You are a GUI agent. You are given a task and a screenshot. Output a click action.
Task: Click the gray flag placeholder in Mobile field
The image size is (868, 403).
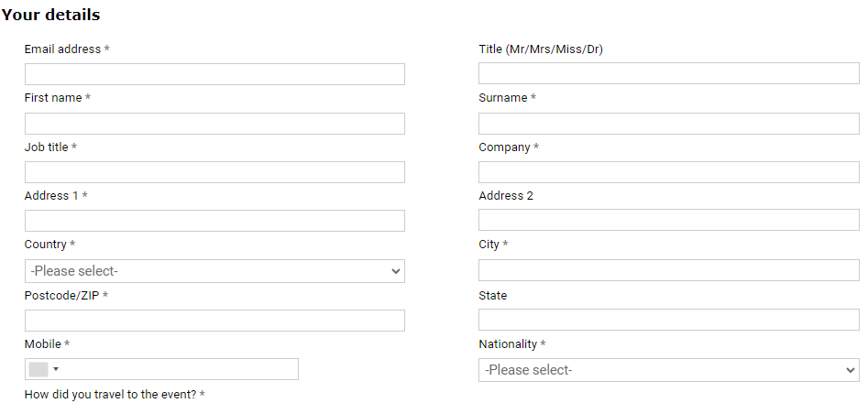[x=38, y=369]
